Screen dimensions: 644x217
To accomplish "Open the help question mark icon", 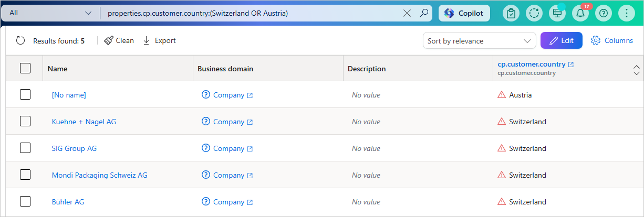I will [x=603, y=13].
